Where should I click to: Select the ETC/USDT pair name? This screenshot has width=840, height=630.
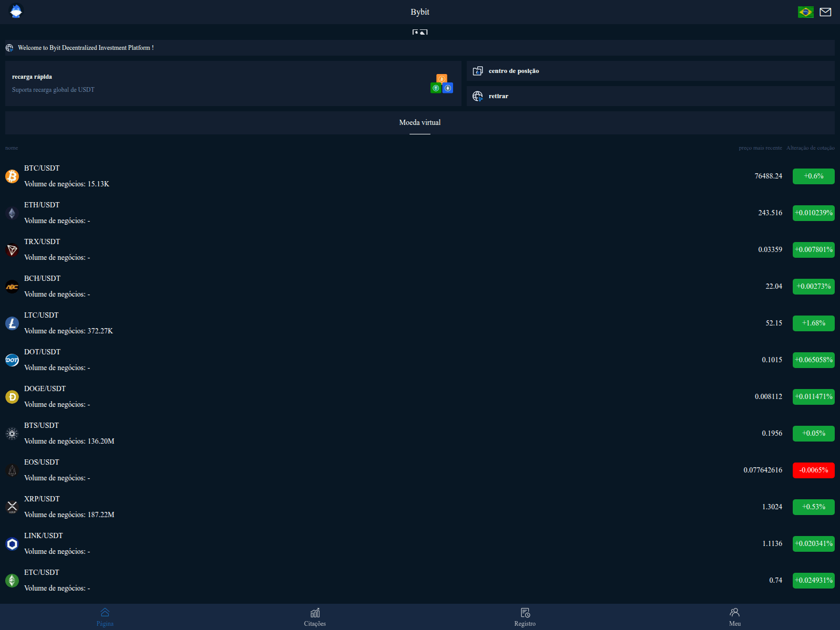point(42,572)
